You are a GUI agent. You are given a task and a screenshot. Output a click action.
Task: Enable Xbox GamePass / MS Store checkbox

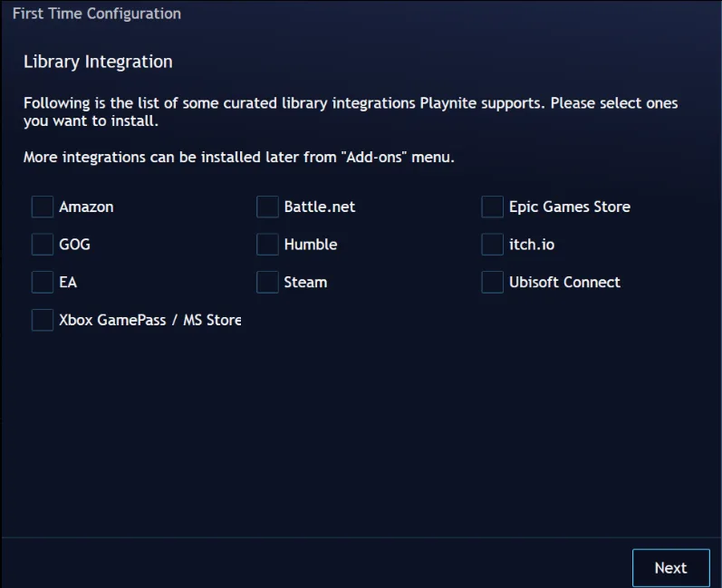tap(43, 320)
